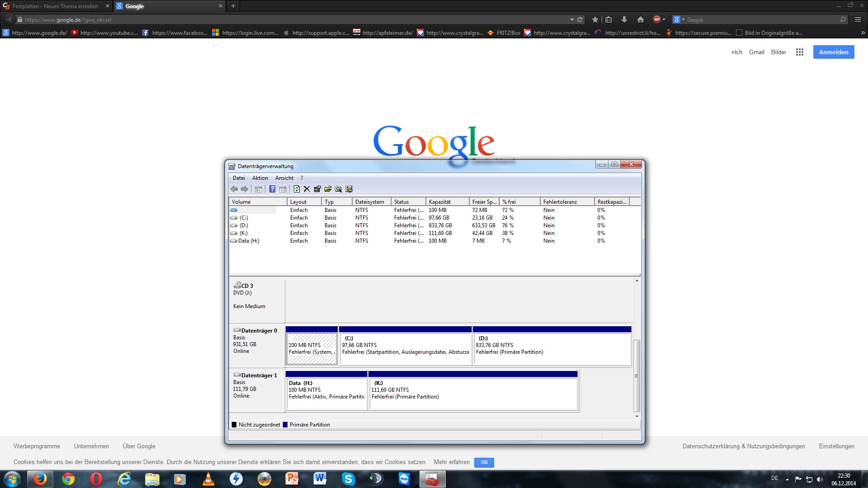Open the address bar history dropdown arrow
Viewport: 868px width, 488px height.
[572, 19]
